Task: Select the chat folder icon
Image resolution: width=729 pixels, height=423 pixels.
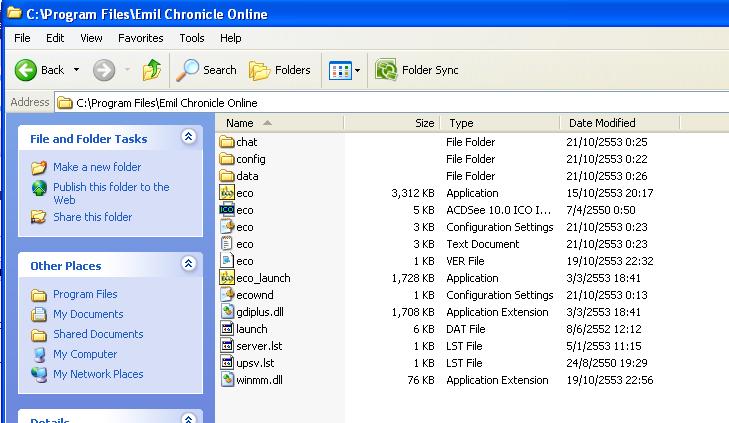Action: point(227,142)
